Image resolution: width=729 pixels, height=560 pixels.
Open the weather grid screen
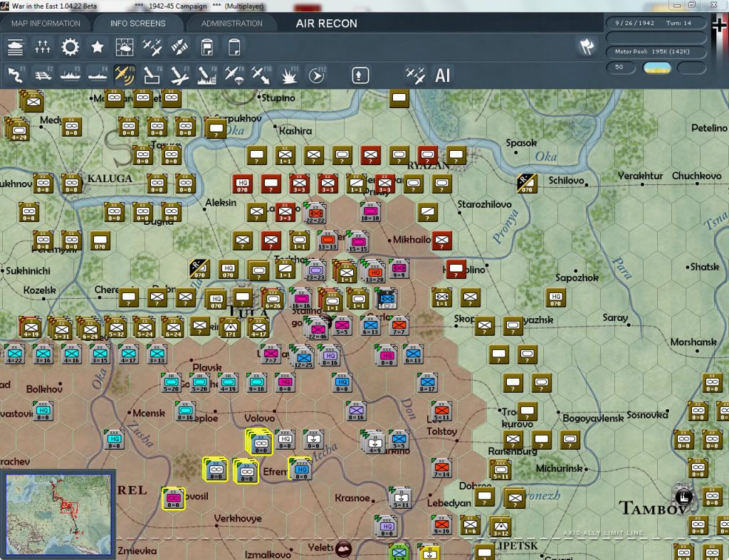(x=124, y=48)
